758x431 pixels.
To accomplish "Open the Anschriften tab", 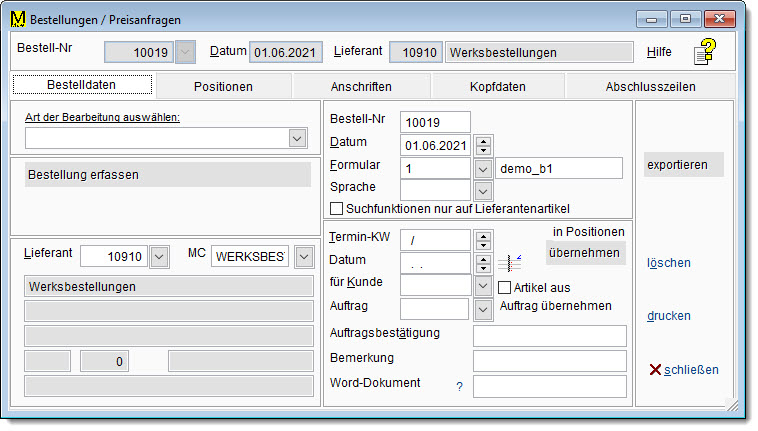I will (361, 86).
